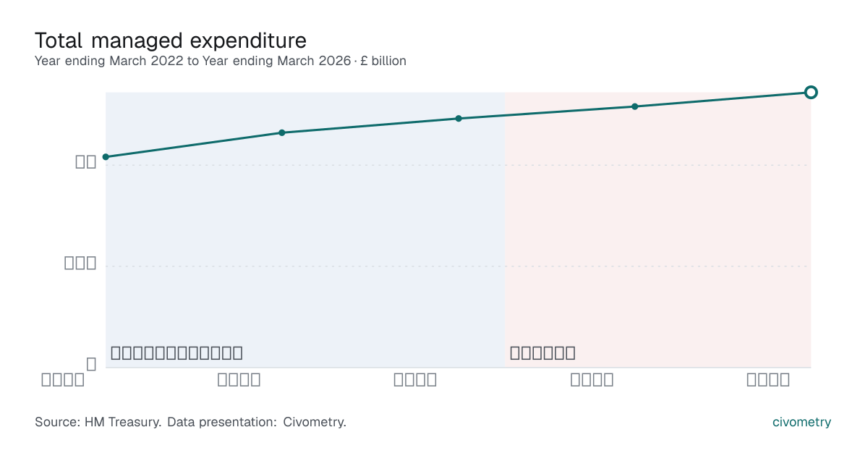Click the second x-axis year label
Image resolution: width=868 pixels, height=456 pixels.
point(239,380)
